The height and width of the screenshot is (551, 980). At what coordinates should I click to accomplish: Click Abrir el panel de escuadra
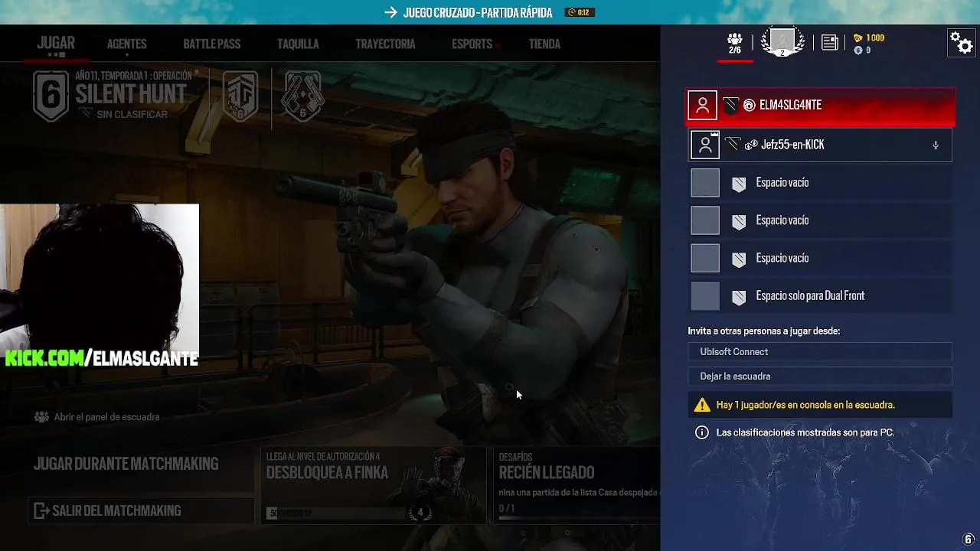click(106, 417)
